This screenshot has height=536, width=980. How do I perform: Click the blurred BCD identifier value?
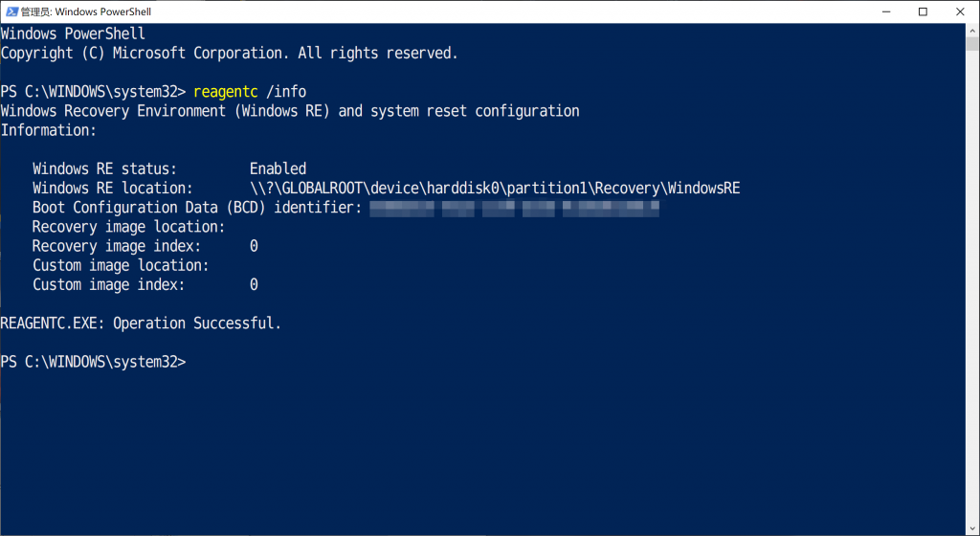tap(514, 207)
